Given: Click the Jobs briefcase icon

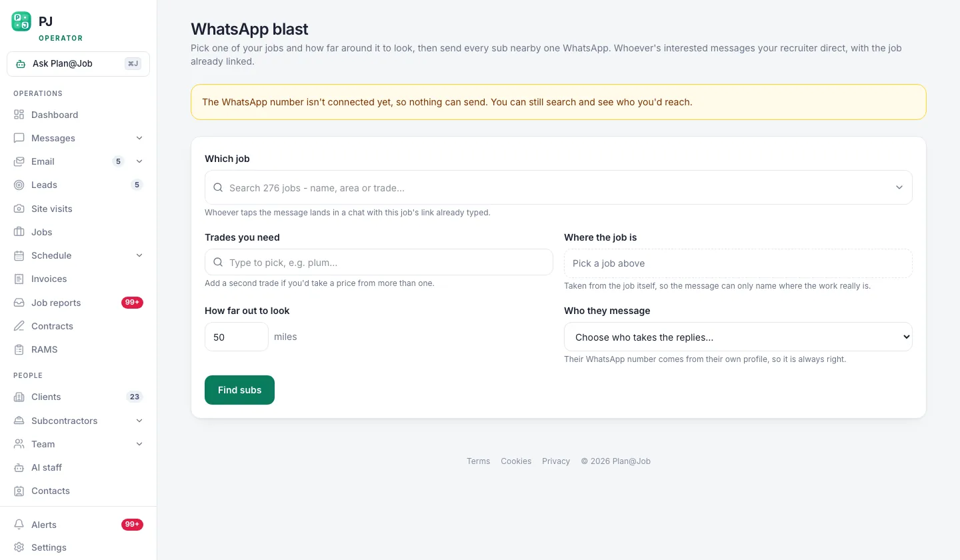Looking at the screenshot, I should [19, 232].
